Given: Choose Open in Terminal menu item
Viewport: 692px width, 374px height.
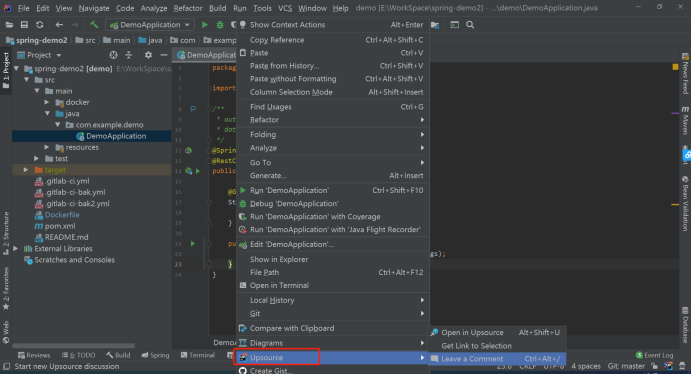Looking at the screenshot, I should click(x=333, y=285).
